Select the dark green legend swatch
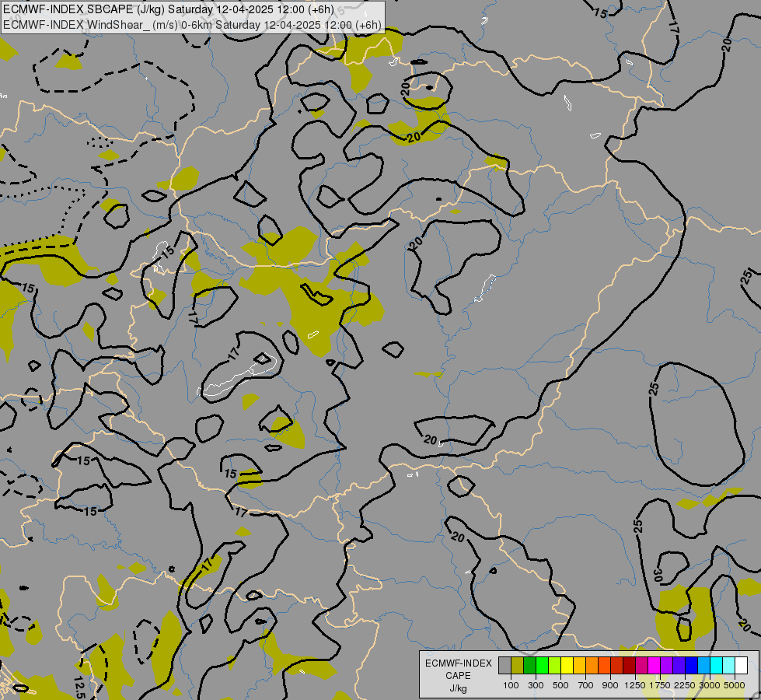 (530, 666)
